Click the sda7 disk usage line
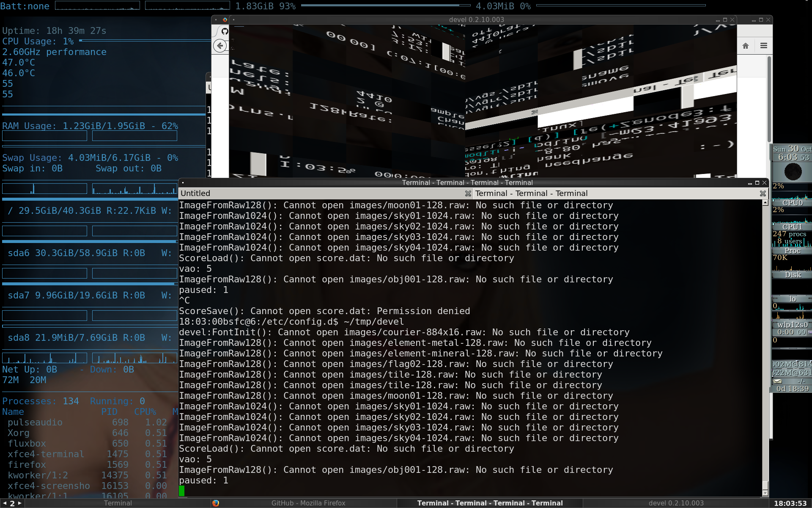This screenshot has width=812, height=508. click(x=90, y=295)
